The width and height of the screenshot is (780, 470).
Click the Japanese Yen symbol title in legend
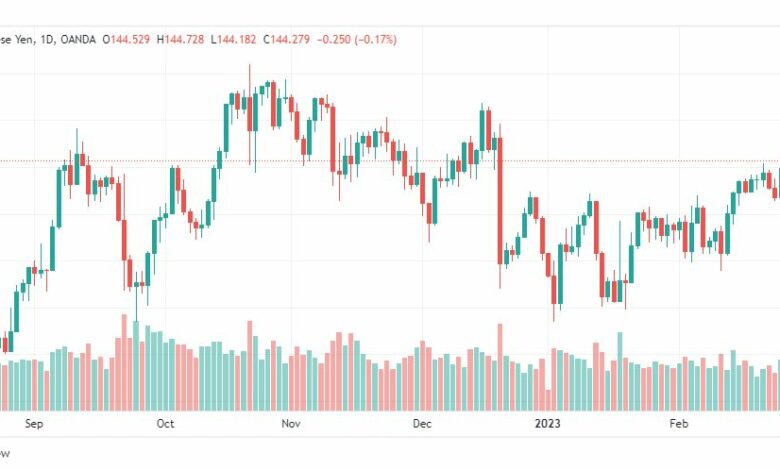pos(16,39)
